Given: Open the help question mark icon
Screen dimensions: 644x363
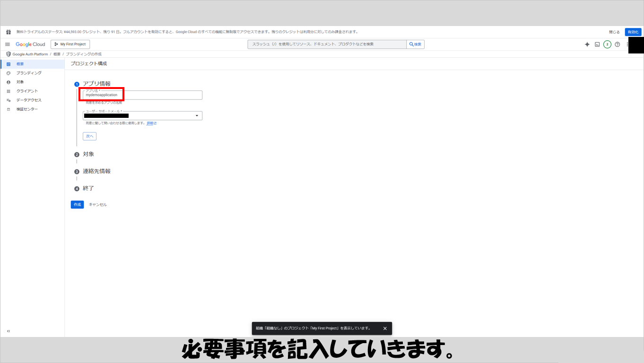Looking at the screenshot, I should click(617, 44).
